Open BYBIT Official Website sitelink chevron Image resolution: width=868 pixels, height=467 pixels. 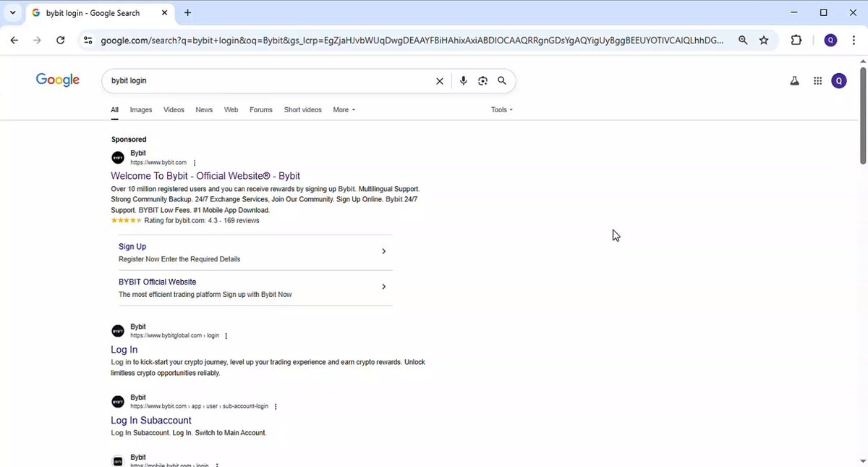[383, 287]
